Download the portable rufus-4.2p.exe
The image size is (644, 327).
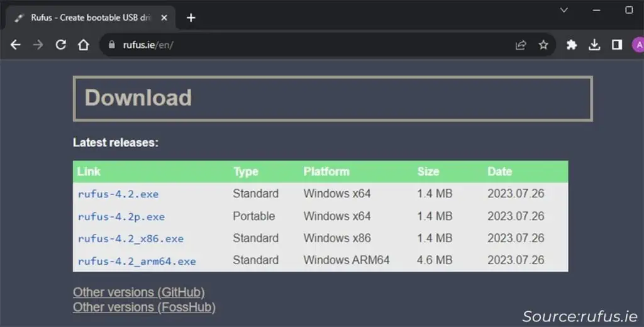[x=121, y=216]
